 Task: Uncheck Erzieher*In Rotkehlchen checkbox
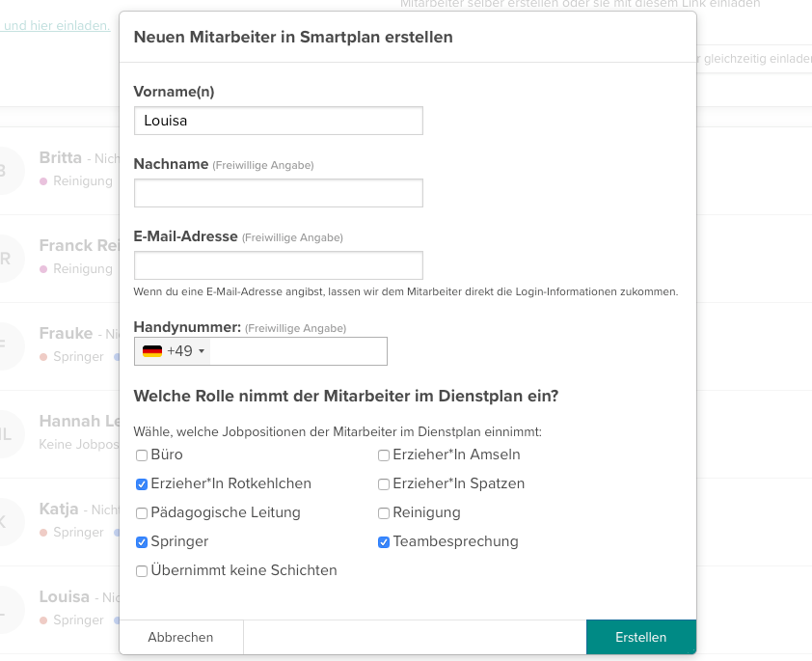point(142,484)
